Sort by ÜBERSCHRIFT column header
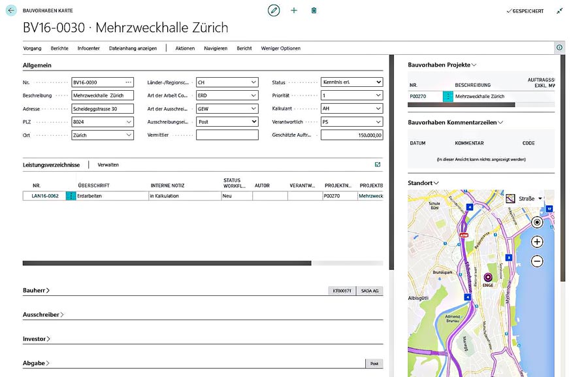 point(93,186)
